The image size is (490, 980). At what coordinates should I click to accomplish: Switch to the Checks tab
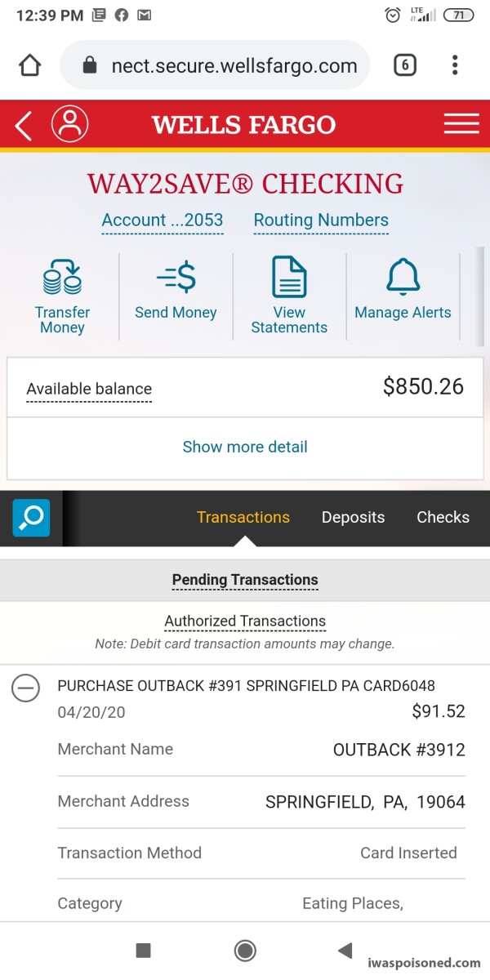443,517
